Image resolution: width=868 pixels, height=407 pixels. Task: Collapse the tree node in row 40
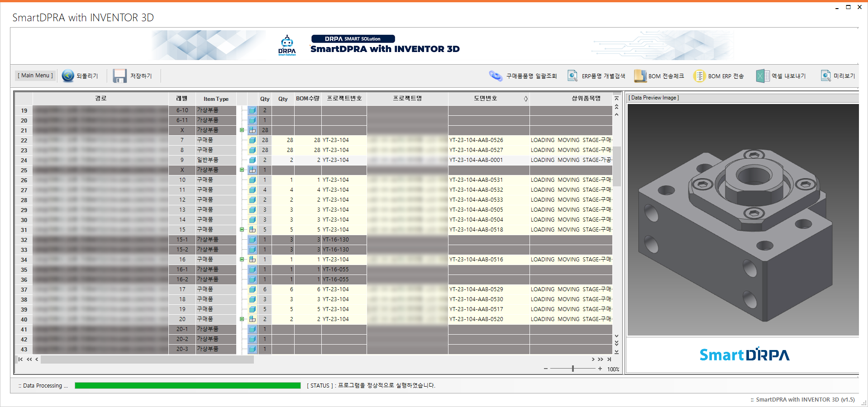coord(242,319)
